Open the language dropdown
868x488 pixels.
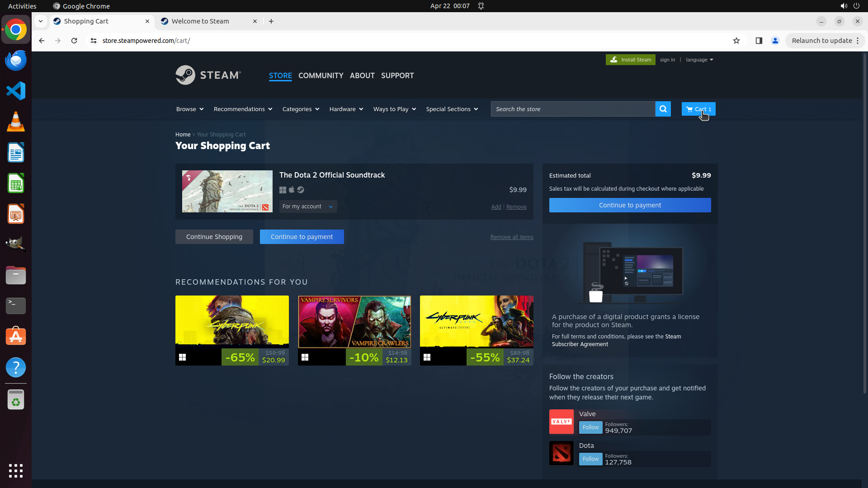[699, 60]
